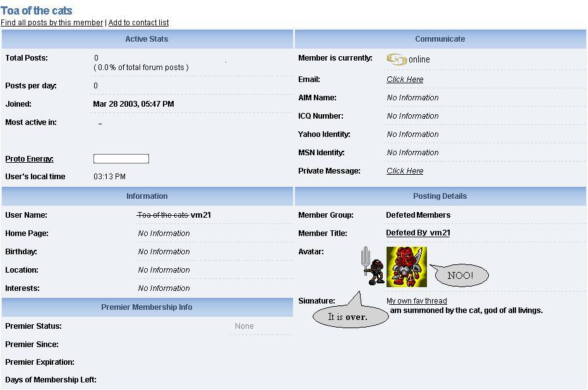This screenshot has height=390, width=588.
Task: Click the online status swirl icon
Action: tap(397, 59)
